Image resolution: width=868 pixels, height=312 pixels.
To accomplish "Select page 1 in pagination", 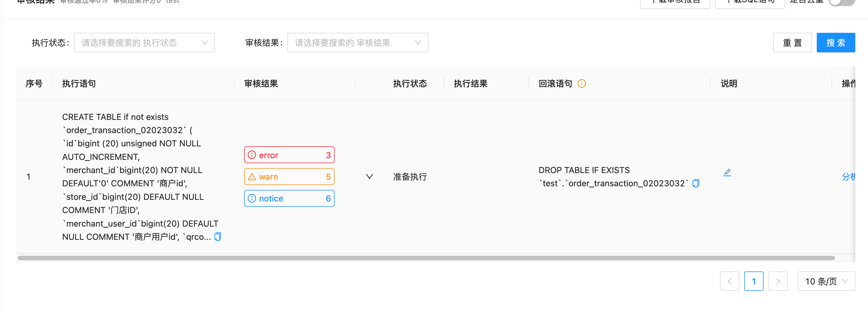I will point(754,281).
